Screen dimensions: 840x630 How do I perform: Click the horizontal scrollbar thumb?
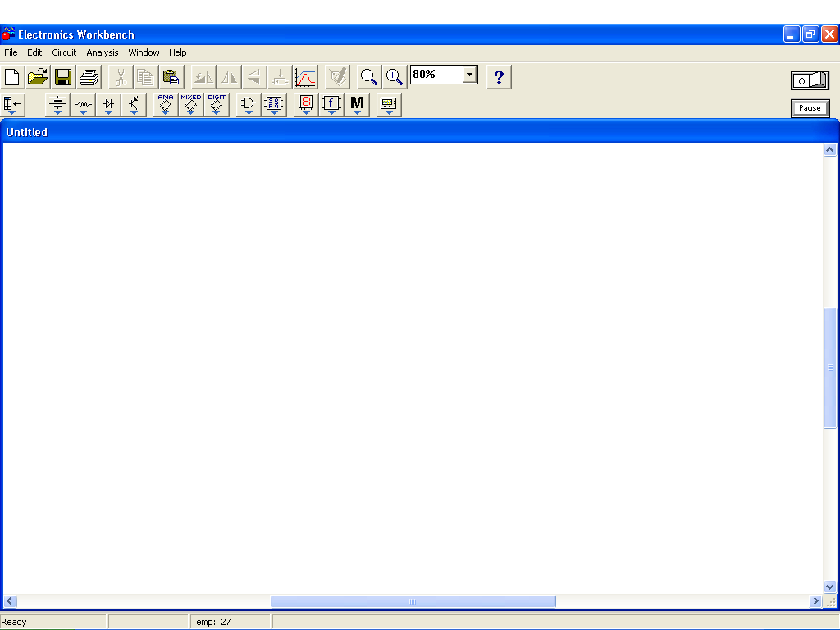[x=413, y=601]
